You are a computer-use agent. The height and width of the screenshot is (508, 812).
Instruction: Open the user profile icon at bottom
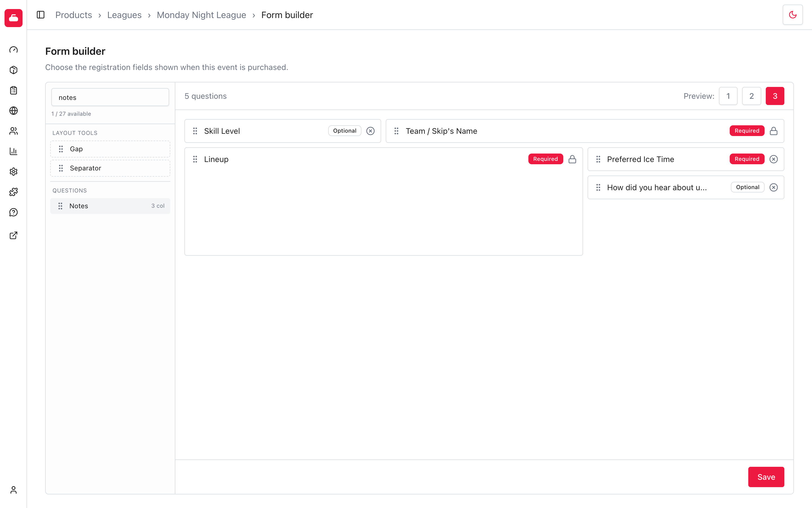14,490
